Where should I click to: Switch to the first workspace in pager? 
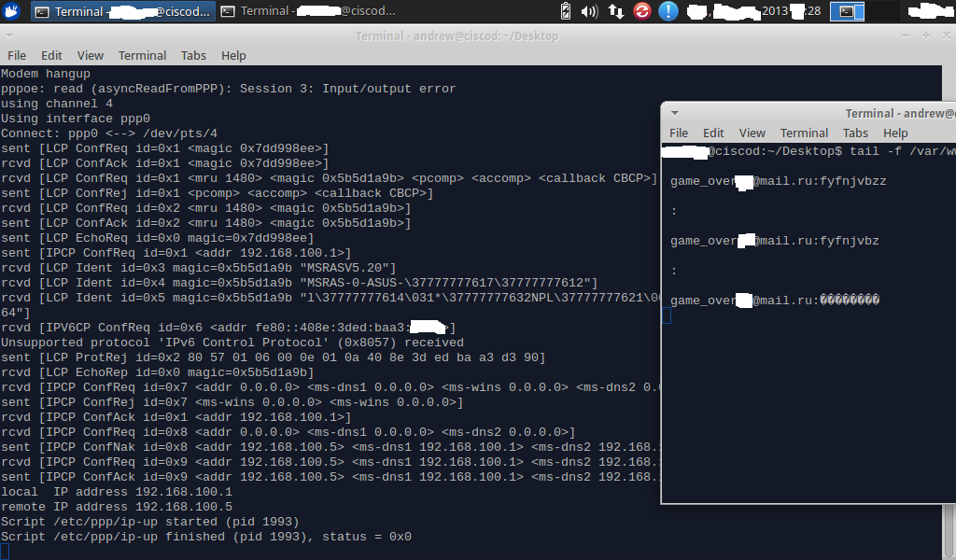[848, 11]
